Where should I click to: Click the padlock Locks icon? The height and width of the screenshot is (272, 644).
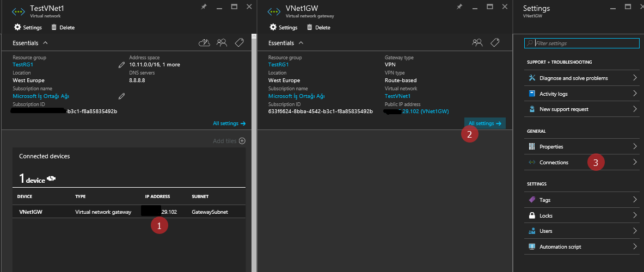click(532, 215)
